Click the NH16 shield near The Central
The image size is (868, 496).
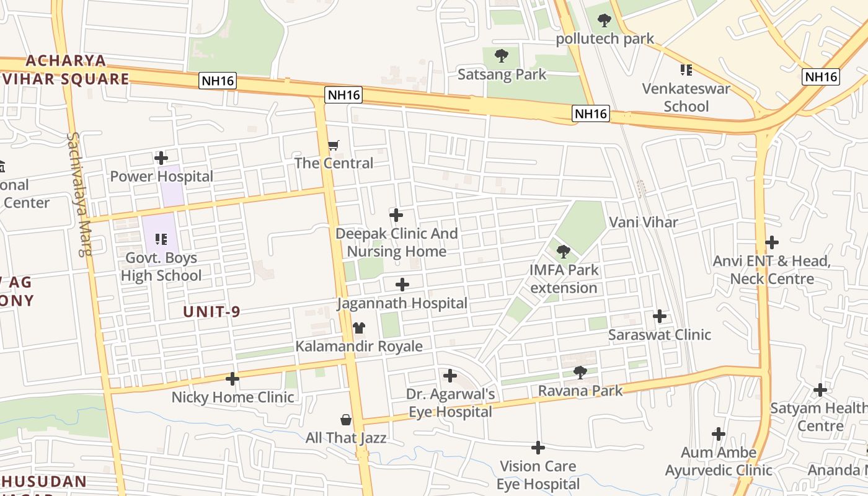(x=344, y=95)
